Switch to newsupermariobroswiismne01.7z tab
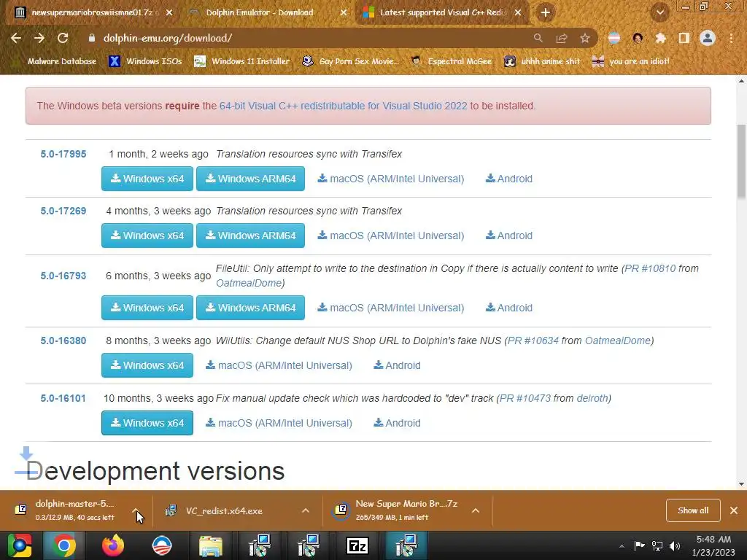The width and height of the screenshot is (747, 560). (x=90, y=13)
